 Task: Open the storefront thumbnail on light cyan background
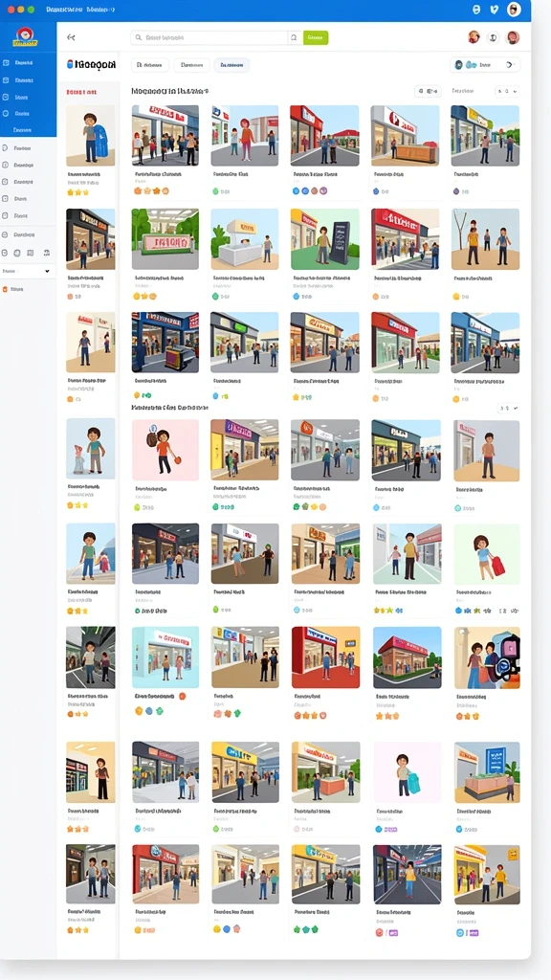165,657
